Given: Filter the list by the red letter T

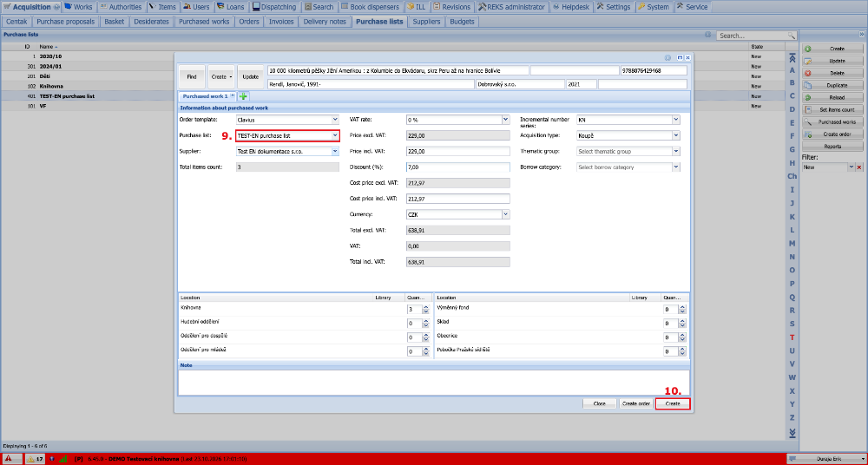Looking at the screenshot, I should click(x=792, y=337).
